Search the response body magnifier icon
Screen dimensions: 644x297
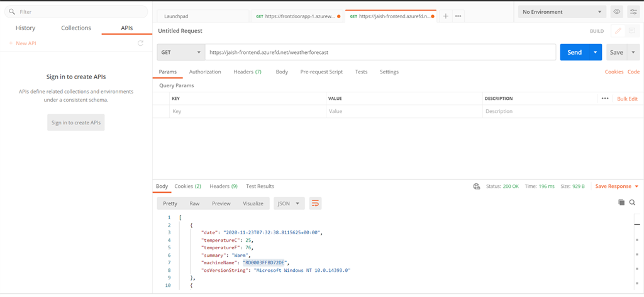[x=633, y=202]
